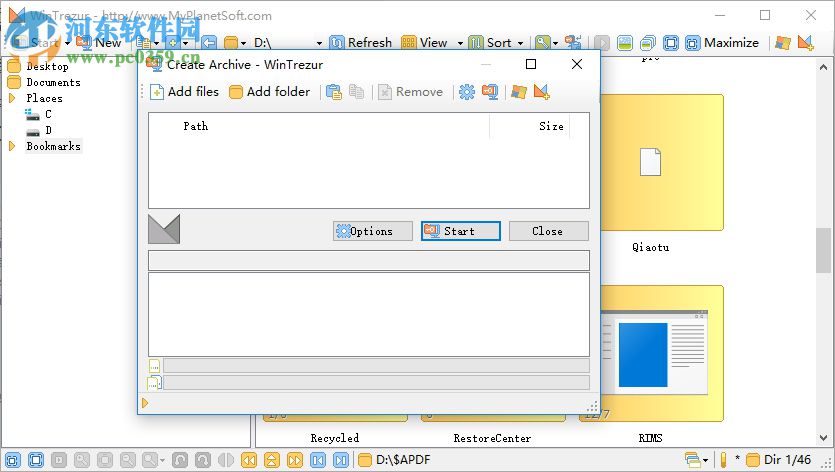Viewport: 835px width, 472px height.
Task: Click the Refresh button in main toolbar
Action: pos(361,43)
